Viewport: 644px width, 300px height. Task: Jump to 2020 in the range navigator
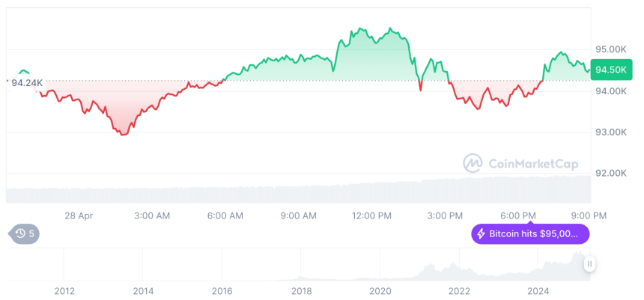(380, 290)
